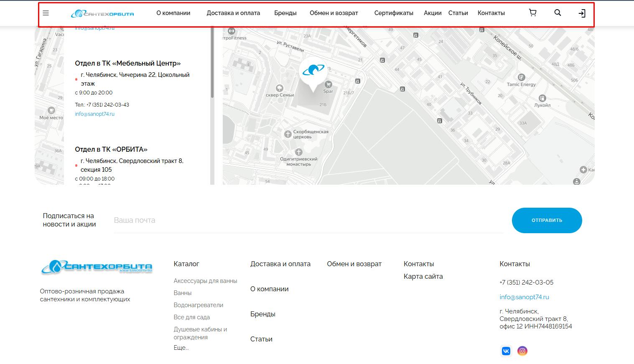Open footer Обмен и возврат link
634x364 pixels.
[354, 264]
